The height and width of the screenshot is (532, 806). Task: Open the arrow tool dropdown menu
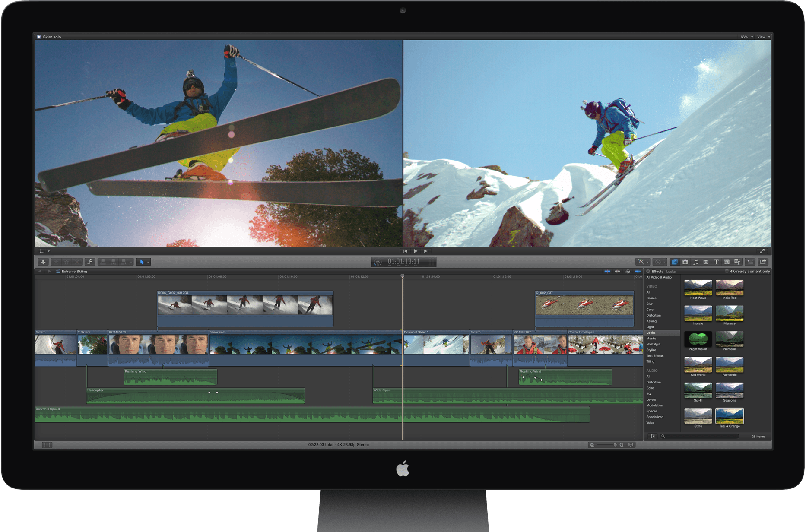149,262
